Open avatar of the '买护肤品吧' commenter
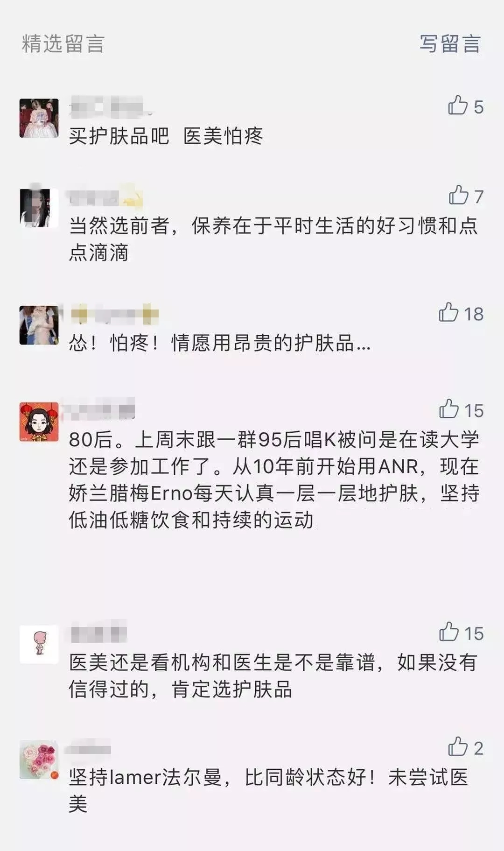The image size is (504, 851). tap(39, 118)
